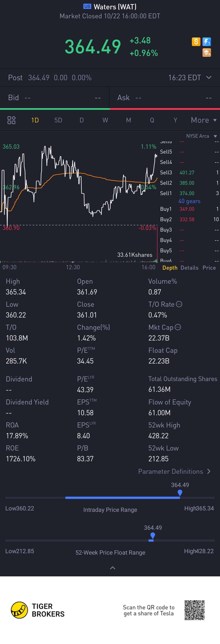Select the 5D chart period tab

coord(58,120)
